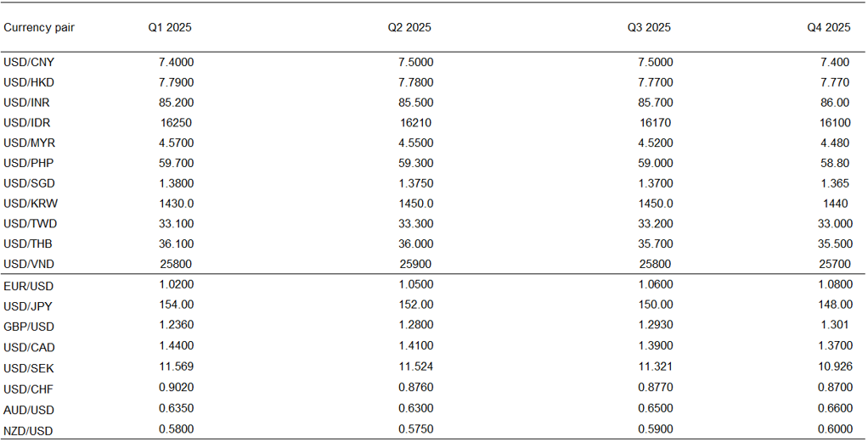868x442 pixels.
Task: Click the Currency pair column header
Action: click(x=39, y=27)
